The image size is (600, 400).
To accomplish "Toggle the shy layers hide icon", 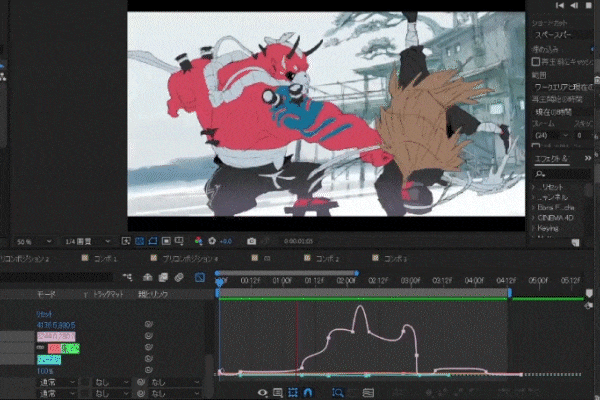I will point(148,277).
